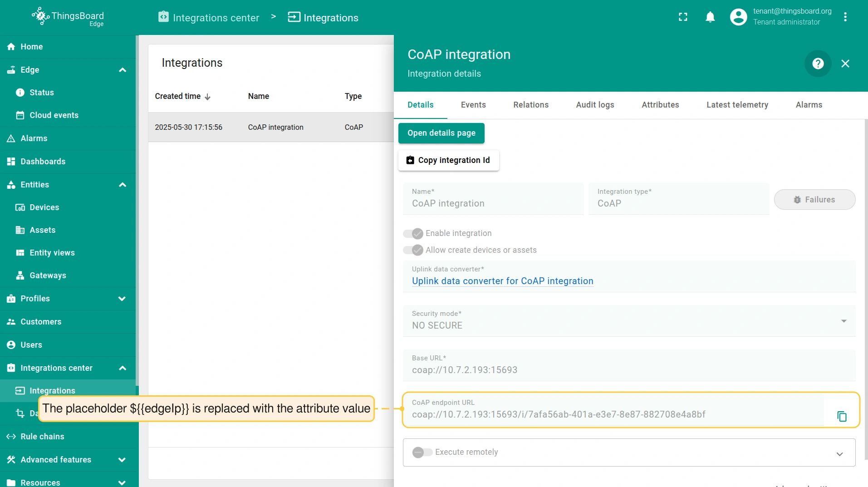Viewport: 868px width, 487px height.
Task: Click the Open details page button
Action: 441,133
